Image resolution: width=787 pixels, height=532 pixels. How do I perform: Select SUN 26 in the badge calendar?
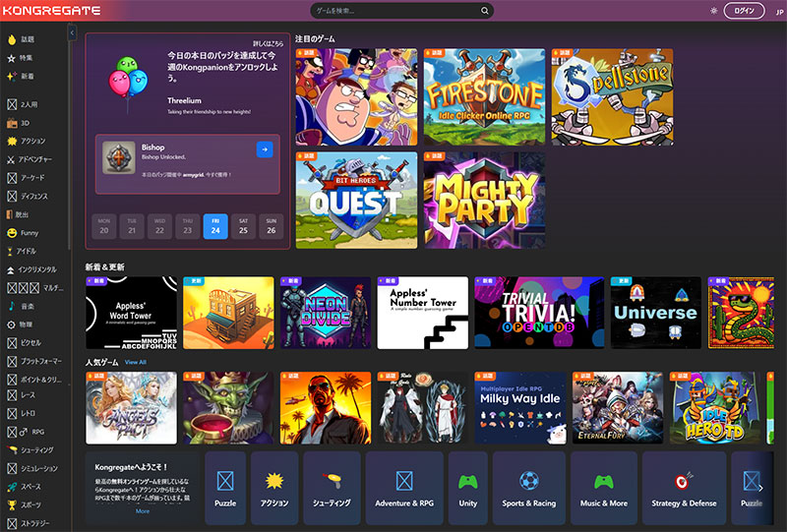(x=272, y=226)
